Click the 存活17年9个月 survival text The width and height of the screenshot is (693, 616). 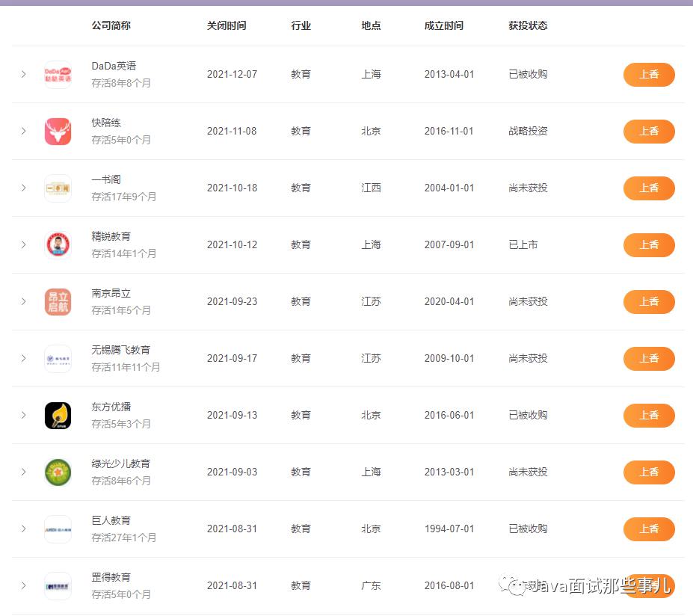pyautogui.click(x=124, y=197)
